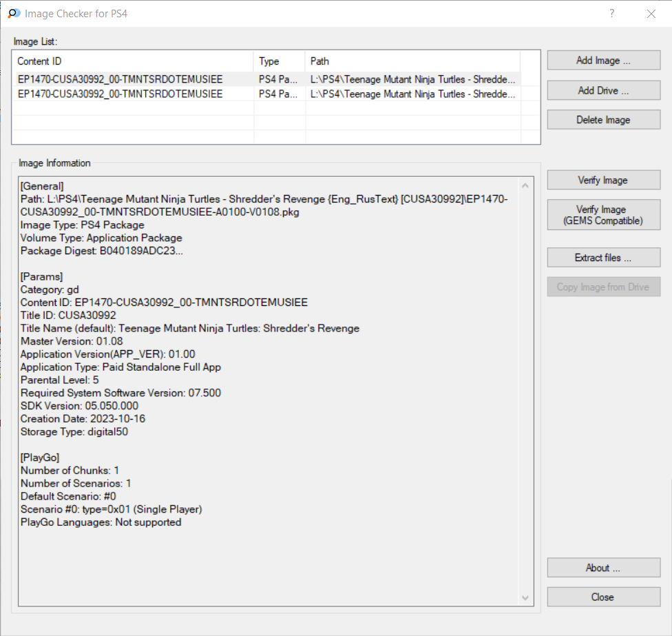This screenshot has height=636, width=672.
Task: Close the dialog using the Close button
Action: point(603,597)
